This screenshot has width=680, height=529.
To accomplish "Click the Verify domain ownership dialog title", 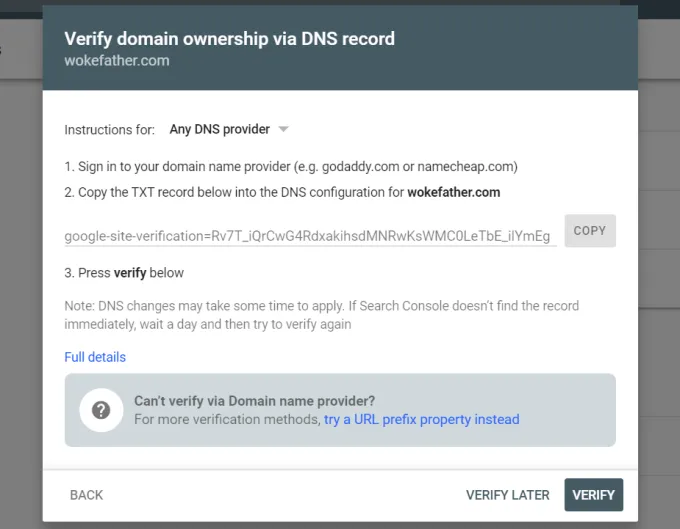I will coord(229,39).
